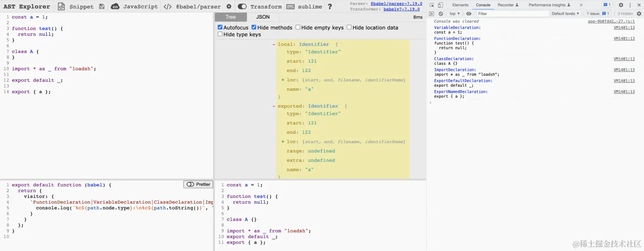Image resolution: width=644 pixels, height=251 pixels.
Task: Click the AST Explorer title
Action: click(27, 6)
